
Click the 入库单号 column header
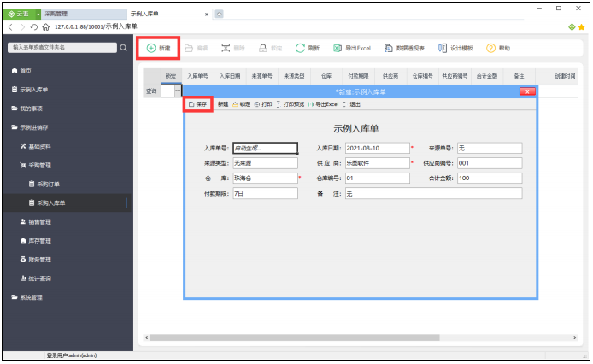tap(197, 76)
